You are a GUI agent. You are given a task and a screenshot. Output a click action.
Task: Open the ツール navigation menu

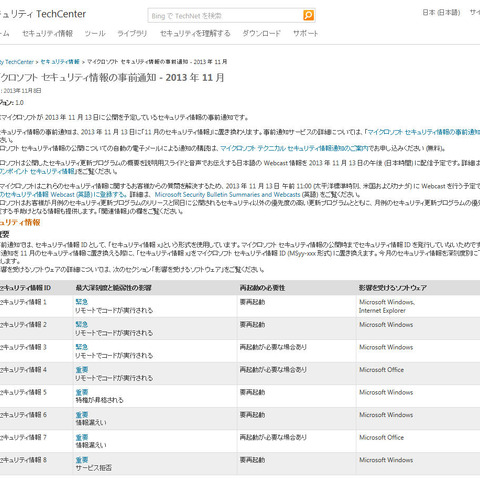(95, 33)
